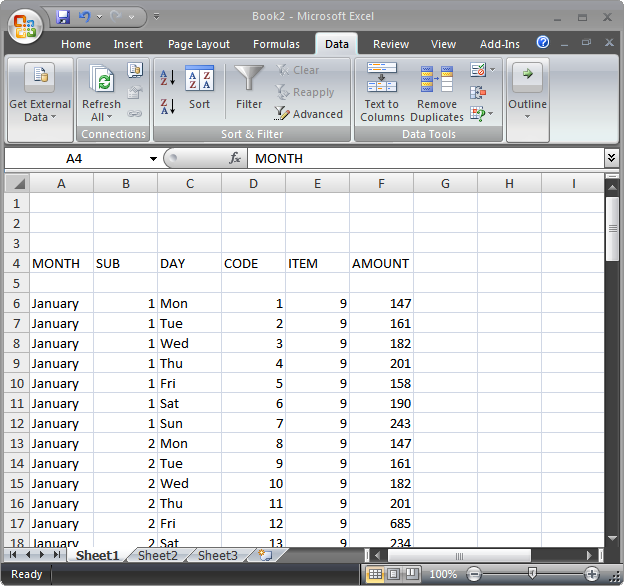This screenshot has width=624, height=586.
Task: Click the zoom slider handle
Action: click(x=532, y=574)
